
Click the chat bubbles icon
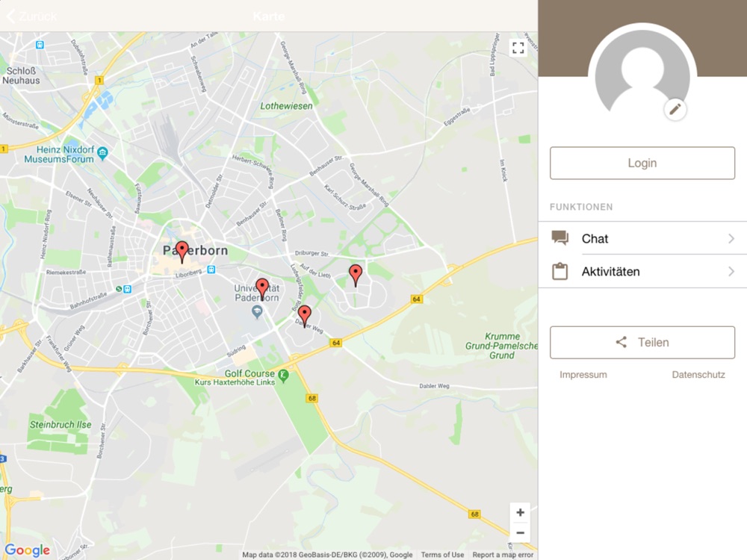click(560, 237)
